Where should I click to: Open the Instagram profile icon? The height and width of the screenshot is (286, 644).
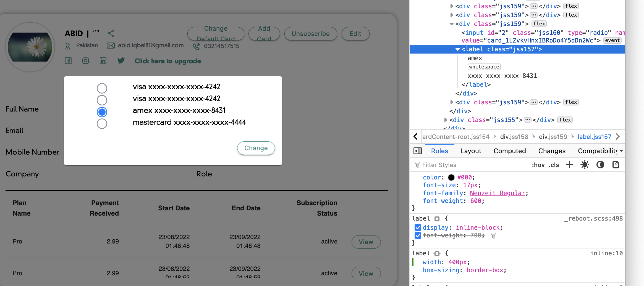86,61
